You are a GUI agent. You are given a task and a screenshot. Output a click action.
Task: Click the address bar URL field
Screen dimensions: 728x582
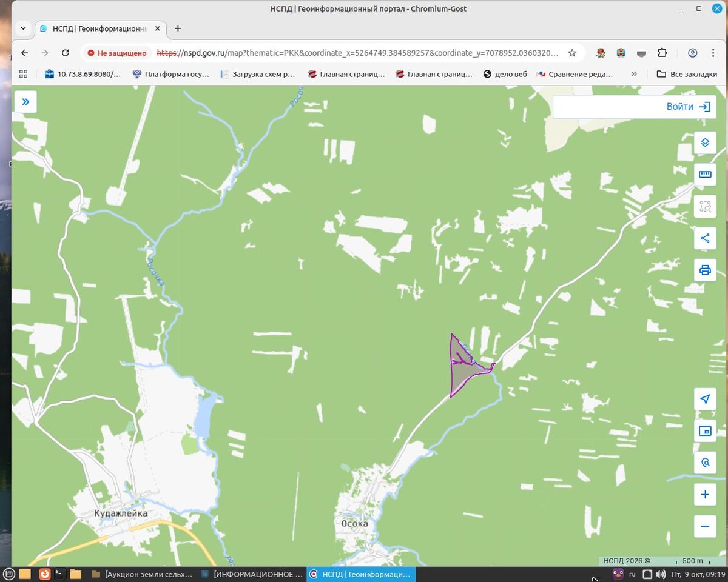[x=358, y=53]
